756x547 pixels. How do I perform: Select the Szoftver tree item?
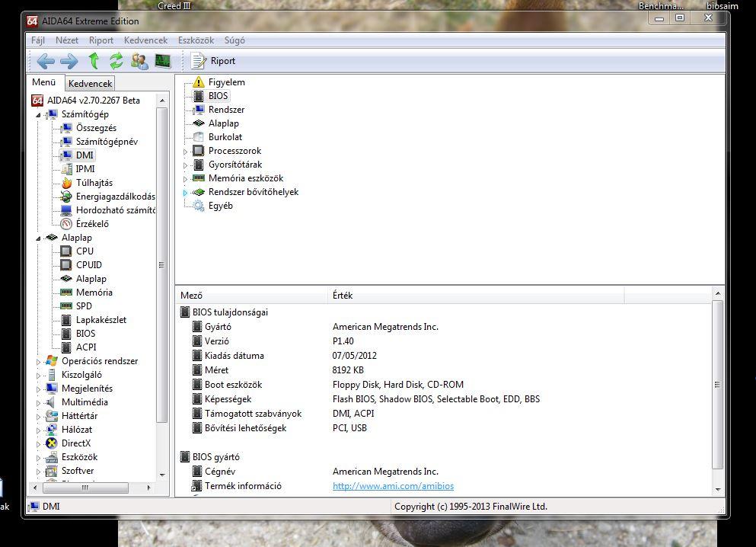(78, 471)
